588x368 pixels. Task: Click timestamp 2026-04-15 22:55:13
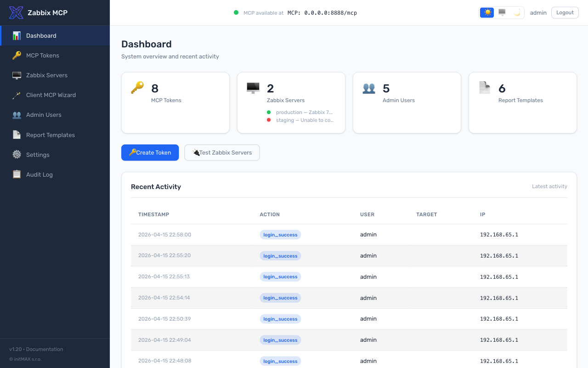pos(164,277)
